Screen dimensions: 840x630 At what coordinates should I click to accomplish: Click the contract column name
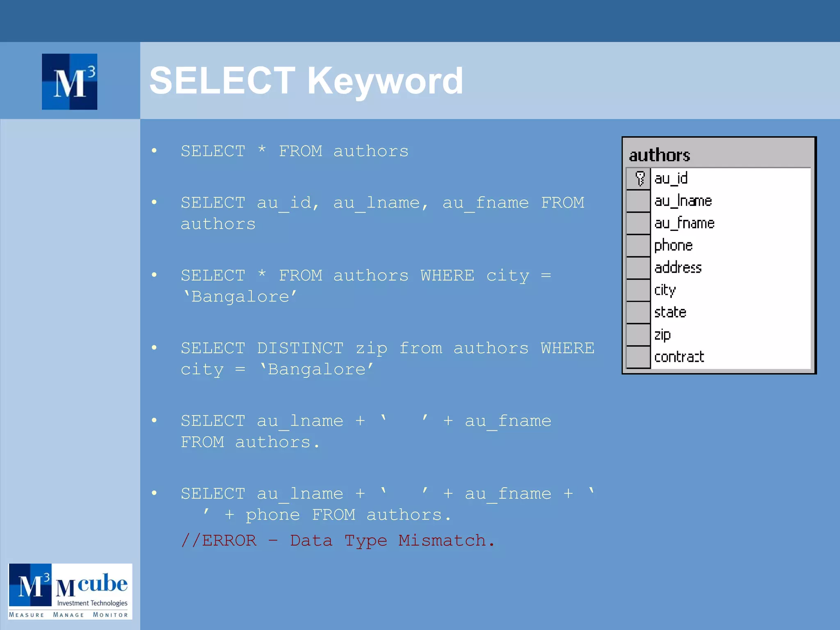679,357
